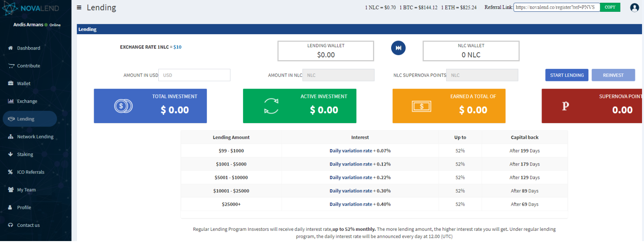Image resolution: width=644 pixels, height=245 pixels.
Task: Click the ICO Referrals percent icon
Action: point(11,172)
